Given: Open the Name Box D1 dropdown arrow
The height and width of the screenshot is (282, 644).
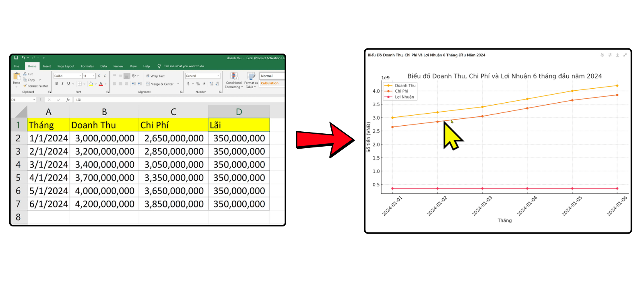Looking at the screenshot, I should click(x=34, y=100).
